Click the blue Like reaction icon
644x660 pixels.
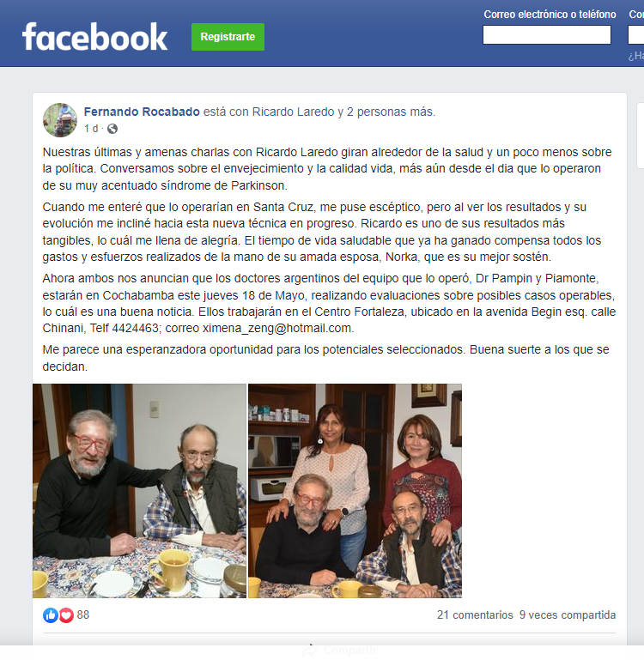pos(51,615)
